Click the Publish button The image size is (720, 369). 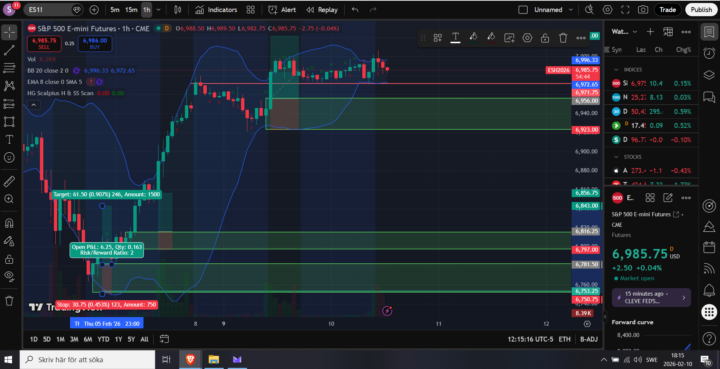click(701, 10)
